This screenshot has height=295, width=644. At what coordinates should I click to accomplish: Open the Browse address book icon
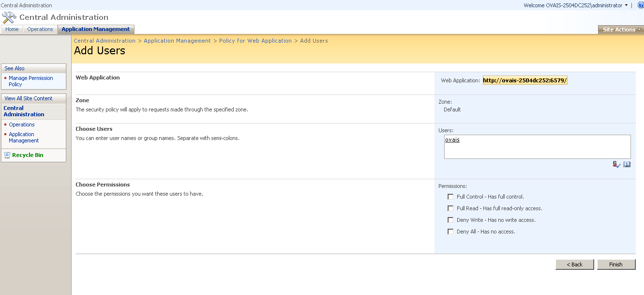coord(627,165)
